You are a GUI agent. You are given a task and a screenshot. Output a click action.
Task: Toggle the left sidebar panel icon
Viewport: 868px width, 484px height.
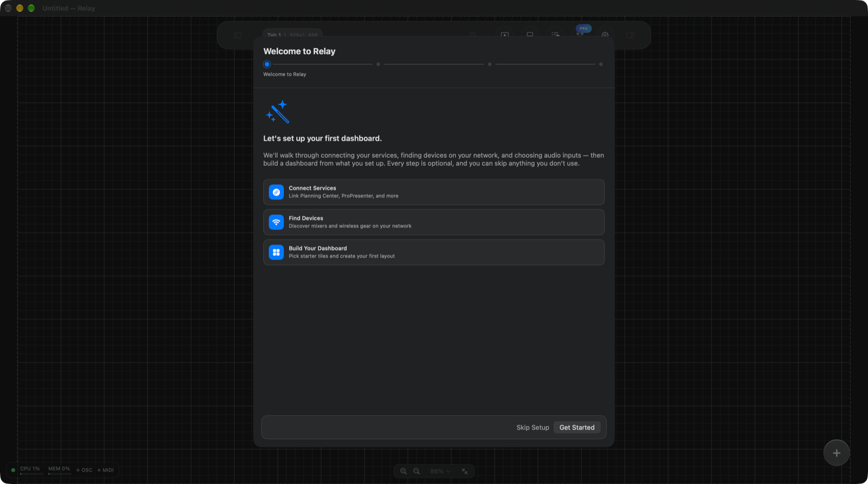238,35
